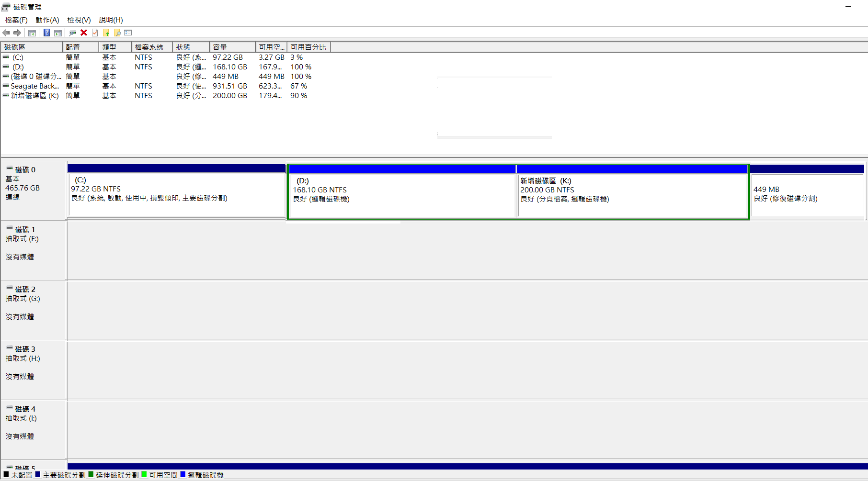Sort by the 可用百分比 column header
Viewport: 868px width, 481px height.
tap(309, 47)
